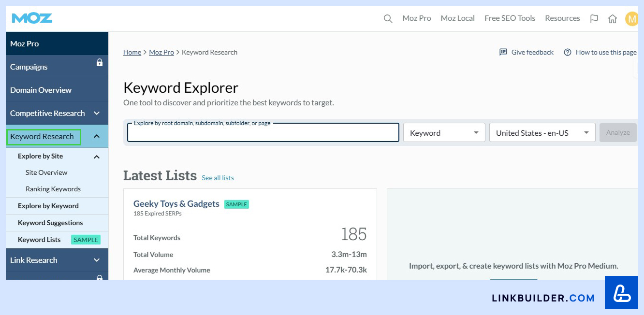Open Ranking Keywords item
Viewport: 644px width, 315px height.
53,189
